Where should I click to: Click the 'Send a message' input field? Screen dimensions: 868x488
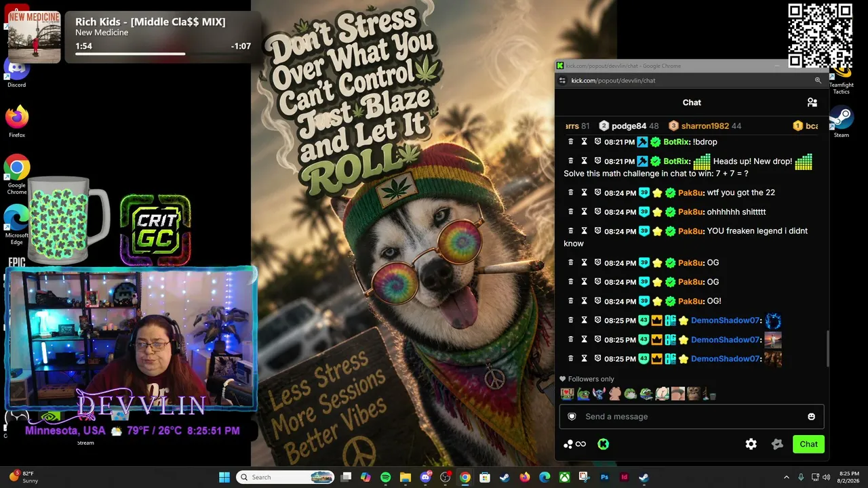click(692, 416)
